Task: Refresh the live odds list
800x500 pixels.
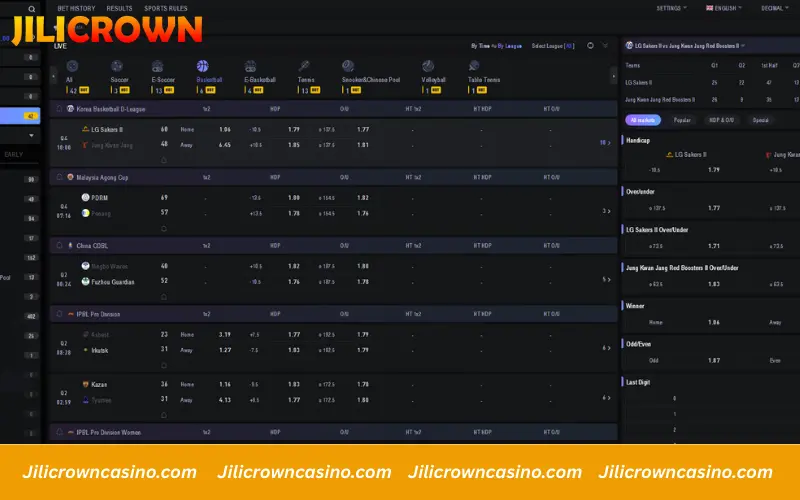Action: (x=590, y=45)
